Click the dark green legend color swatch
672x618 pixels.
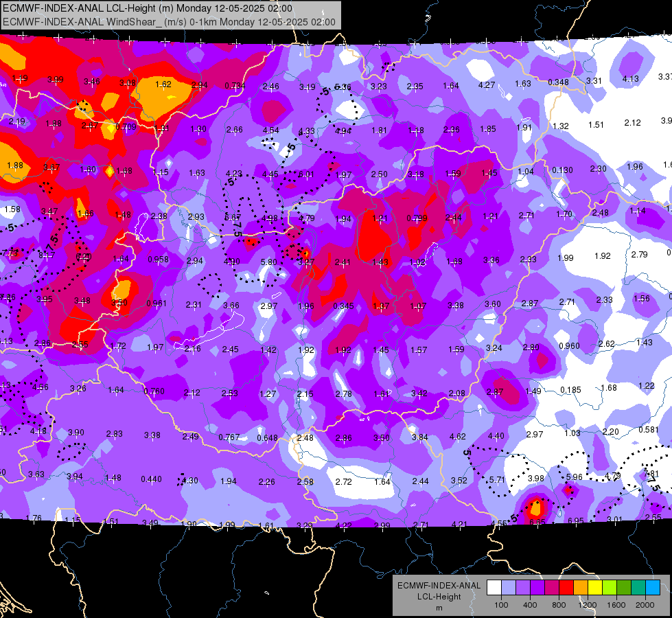pos(624,588)
